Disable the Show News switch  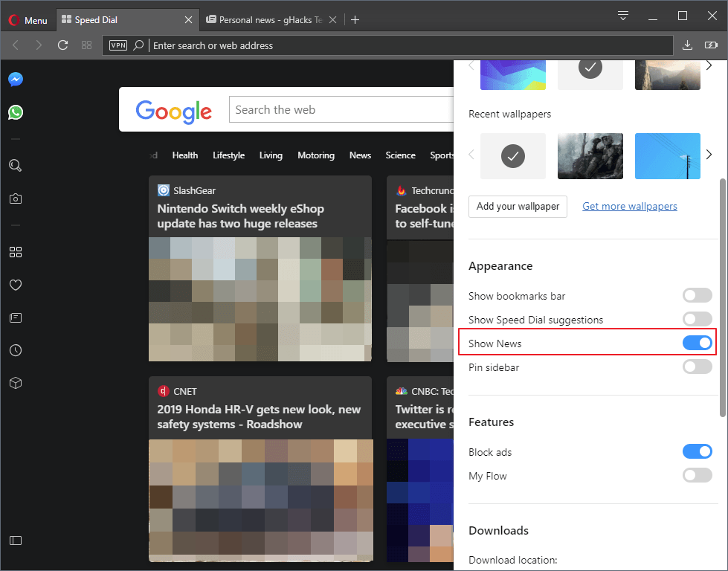(697, 343)
